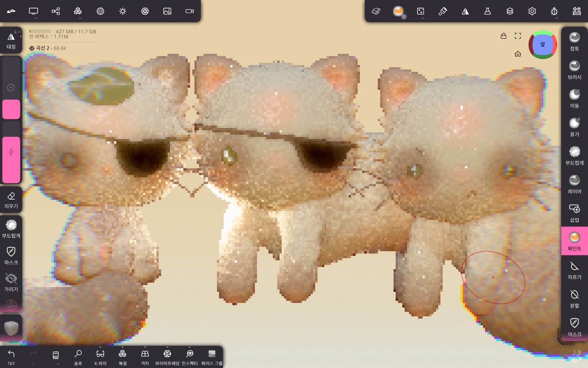Expand the 복셀 voxel remesh options
This screenshot has height=368, width=588.
pos(123,347)
